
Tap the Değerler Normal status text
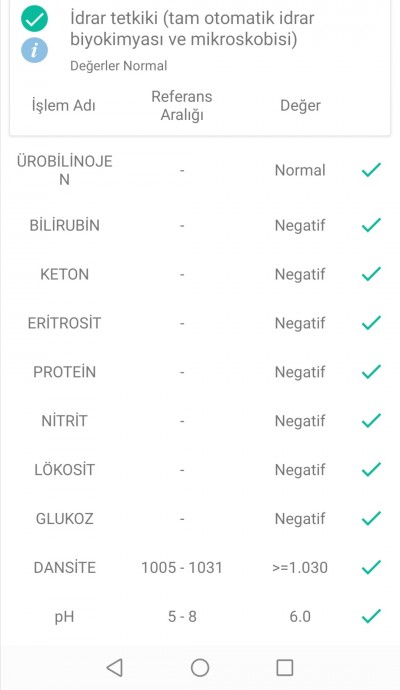coord(119,66)
